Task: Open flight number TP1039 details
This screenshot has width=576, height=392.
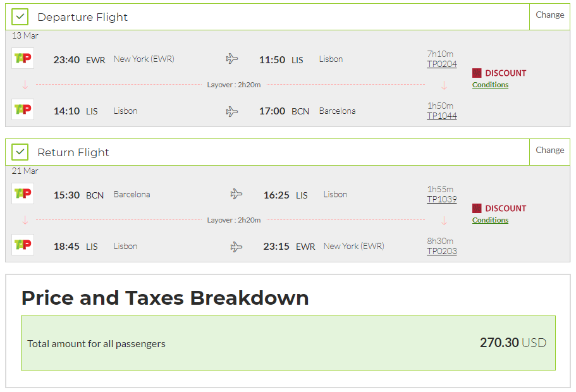Action: click(441, 199)
